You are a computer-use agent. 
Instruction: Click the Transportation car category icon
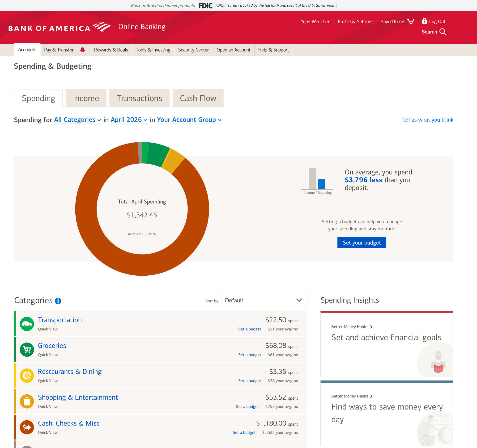pyautogui.click(x=27, y=324)
